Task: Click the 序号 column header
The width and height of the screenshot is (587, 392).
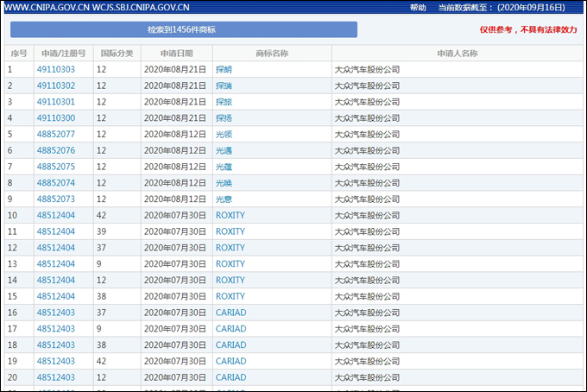Action: [19, 54]
